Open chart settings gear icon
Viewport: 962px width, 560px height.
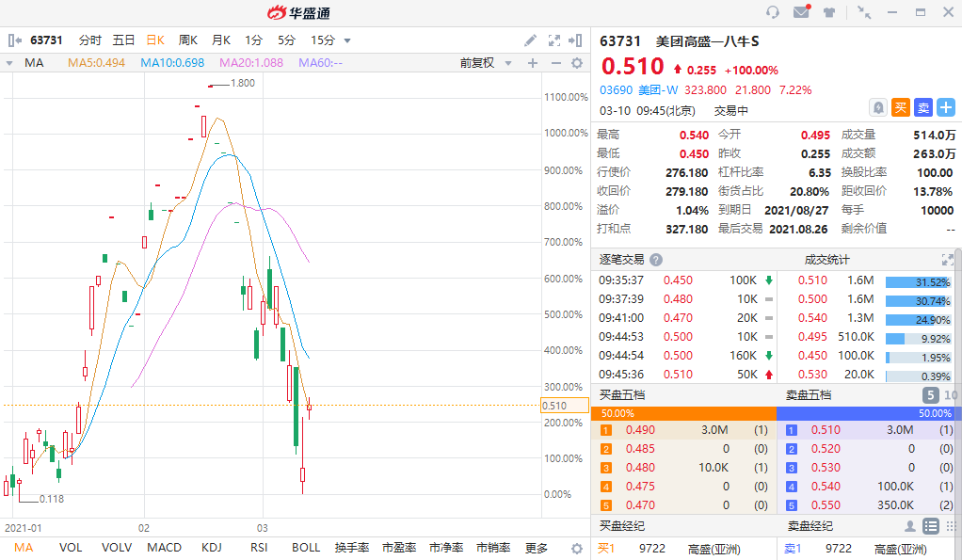point(577,63)
